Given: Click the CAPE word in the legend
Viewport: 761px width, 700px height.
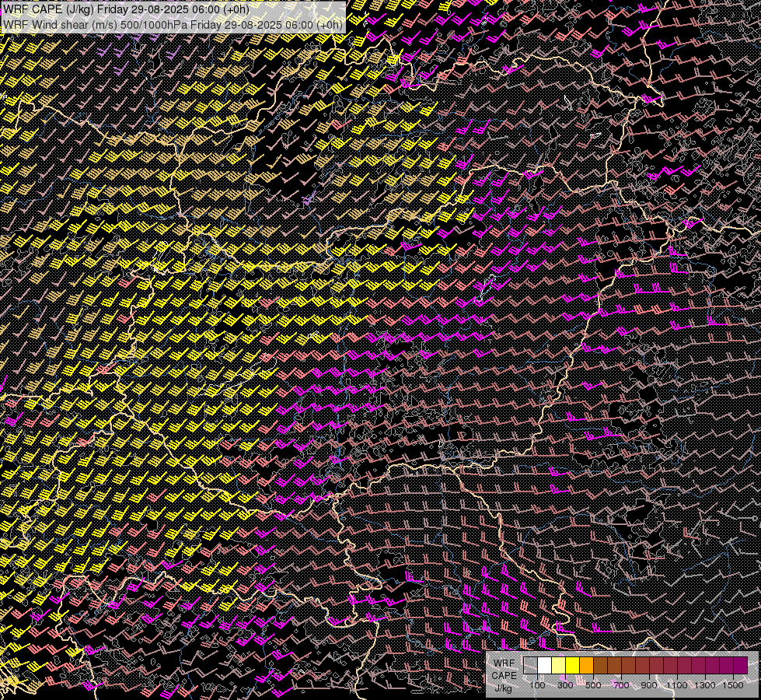Looking at the screenshot, I should pos(504,676).
